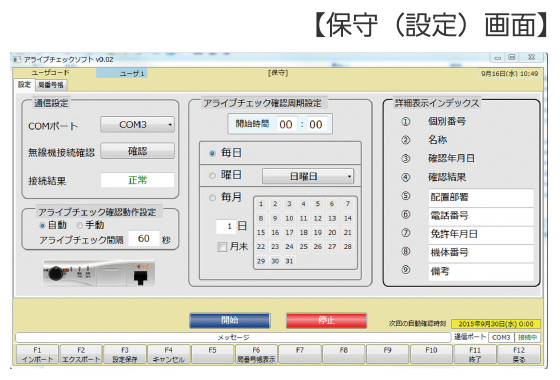
Task: Pick day 4 in the monthly calendar
Action: pos(304,204)
